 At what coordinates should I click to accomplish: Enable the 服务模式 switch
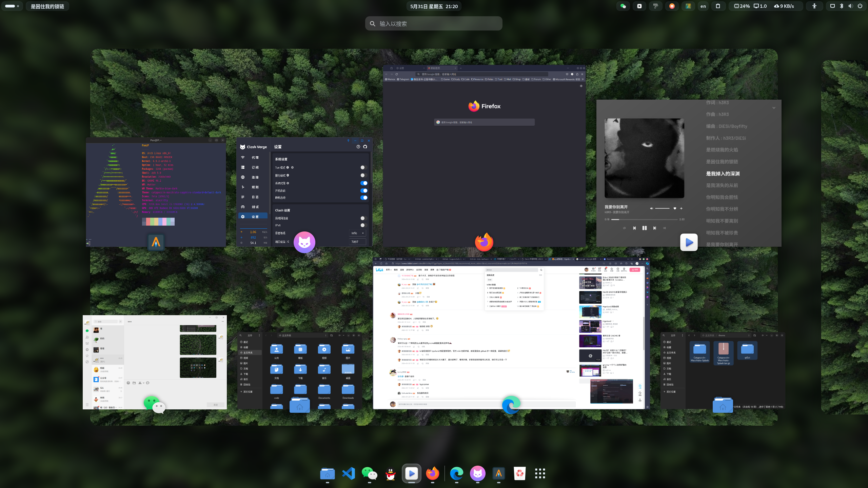pyautogui.click(x=363, y=175)
